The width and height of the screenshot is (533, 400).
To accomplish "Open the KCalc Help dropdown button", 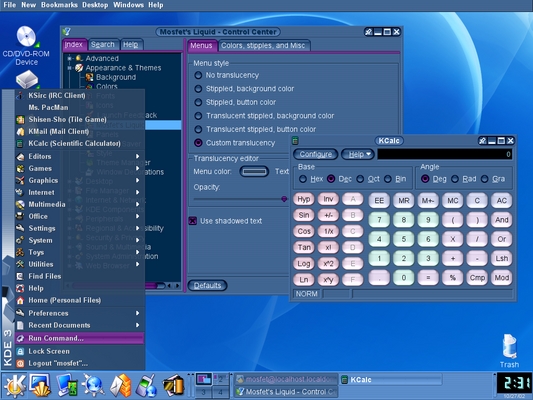I will (x=358, y=154).
